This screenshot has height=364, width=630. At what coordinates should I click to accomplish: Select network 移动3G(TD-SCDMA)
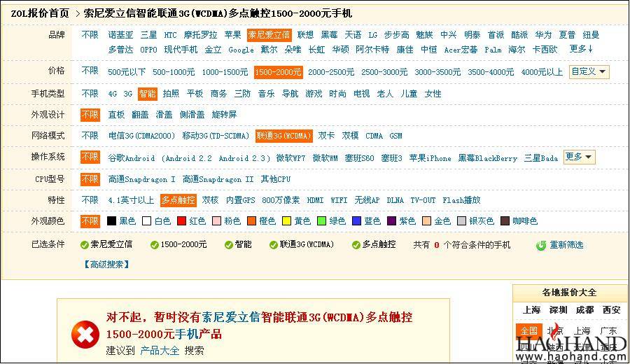coord(216,136)
